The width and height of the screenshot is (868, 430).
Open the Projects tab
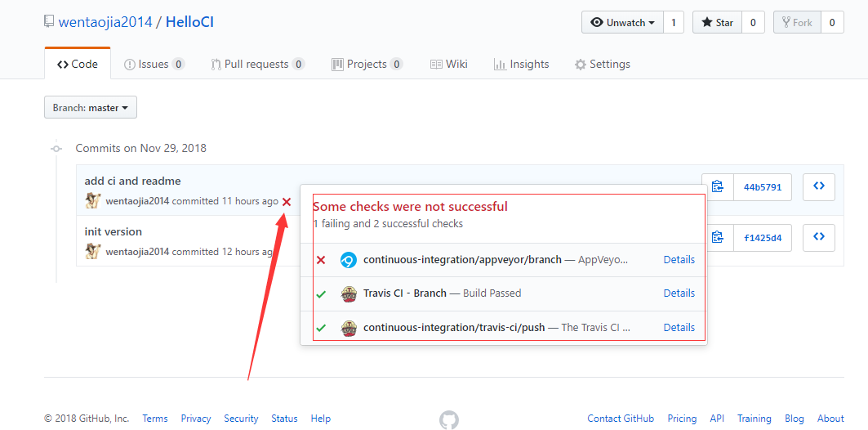(367, 65)
